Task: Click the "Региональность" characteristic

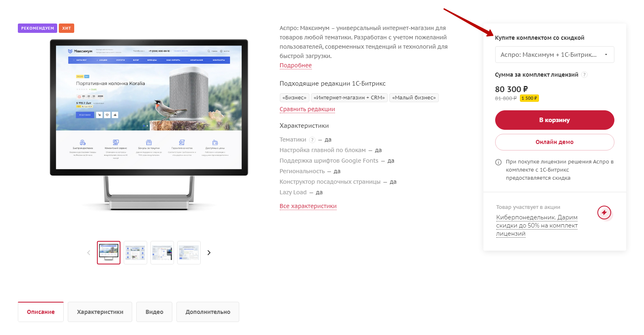Action: pos(302,171)
